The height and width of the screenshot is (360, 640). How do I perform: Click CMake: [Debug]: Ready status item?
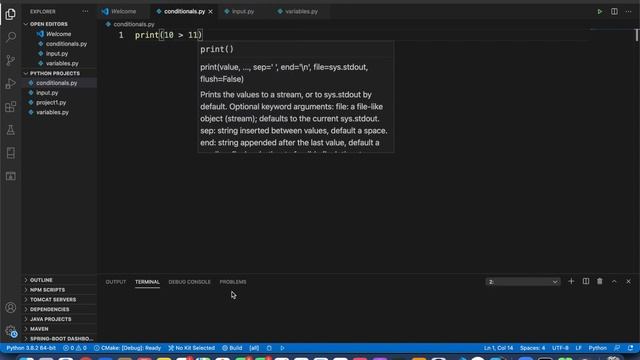(127, 348)
